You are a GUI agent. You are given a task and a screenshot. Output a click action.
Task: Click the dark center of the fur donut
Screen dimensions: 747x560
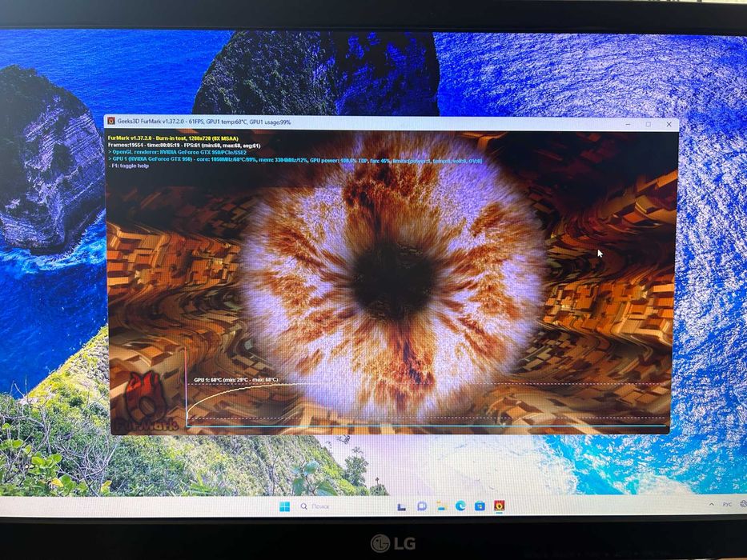(x=393, y=281)
